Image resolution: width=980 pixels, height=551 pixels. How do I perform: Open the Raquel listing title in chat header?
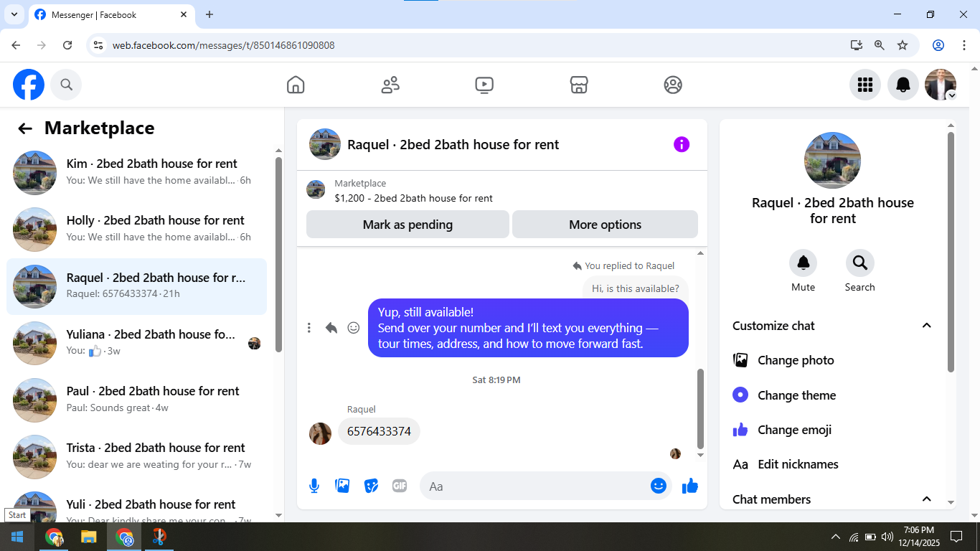pos(453,144)
